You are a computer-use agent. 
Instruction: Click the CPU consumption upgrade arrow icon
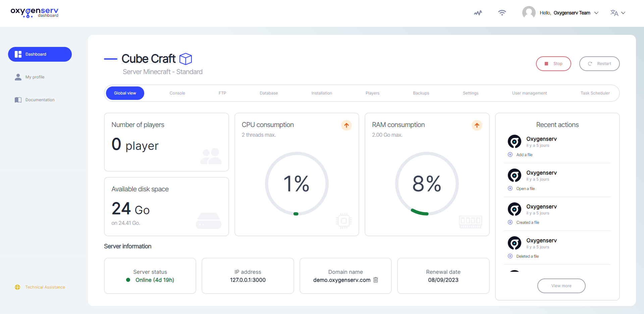tap(346, 125)
